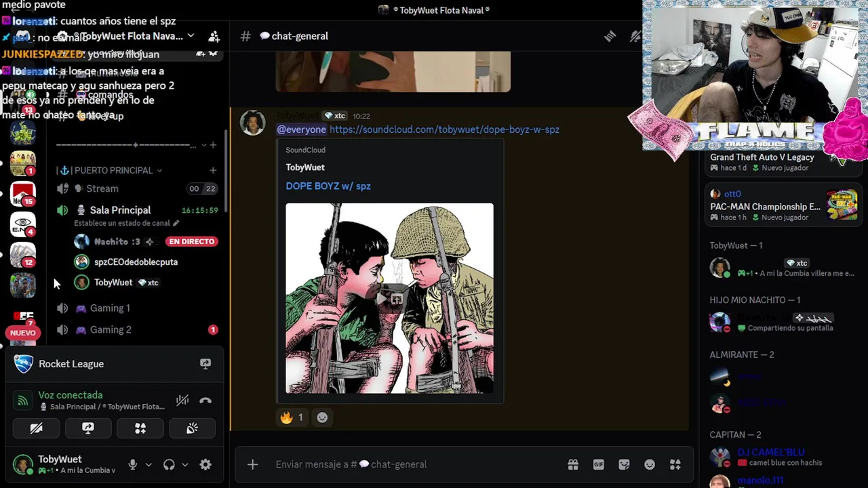
Task: Open TobyWuet avatar on the chat message
Action: [x=253, y=123]
